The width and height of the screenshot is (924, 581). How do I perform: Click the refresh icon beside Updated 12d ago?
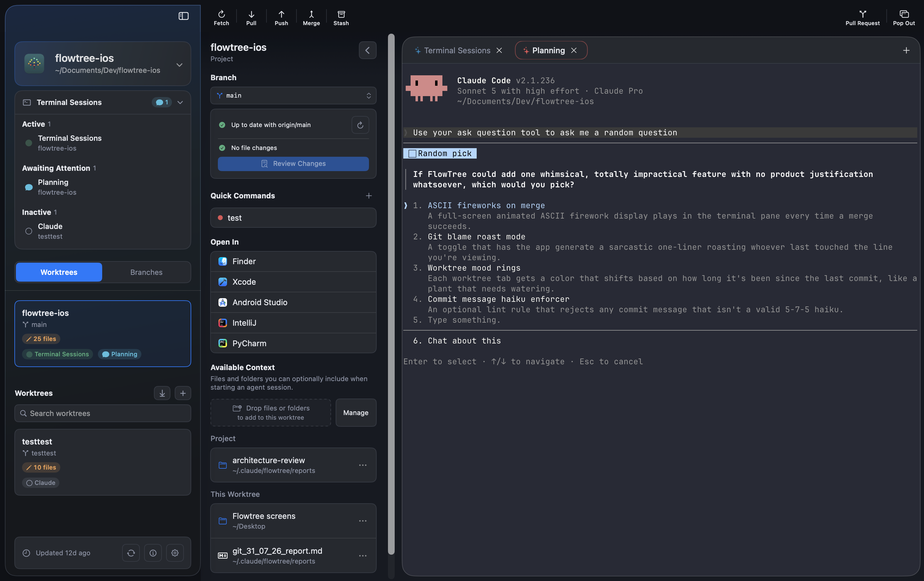[x=131, y=553]
